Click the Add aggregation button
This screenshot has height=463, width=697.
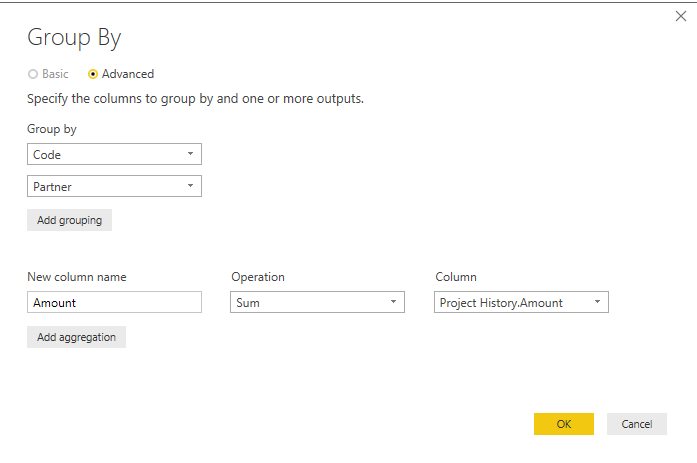point(76,337)
